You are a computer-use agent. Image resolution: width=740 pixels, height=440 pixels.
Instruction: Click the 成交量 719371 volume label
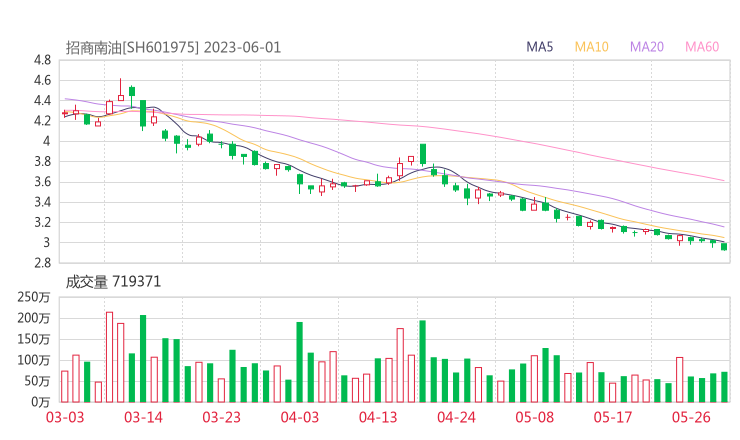click(113, 282)
